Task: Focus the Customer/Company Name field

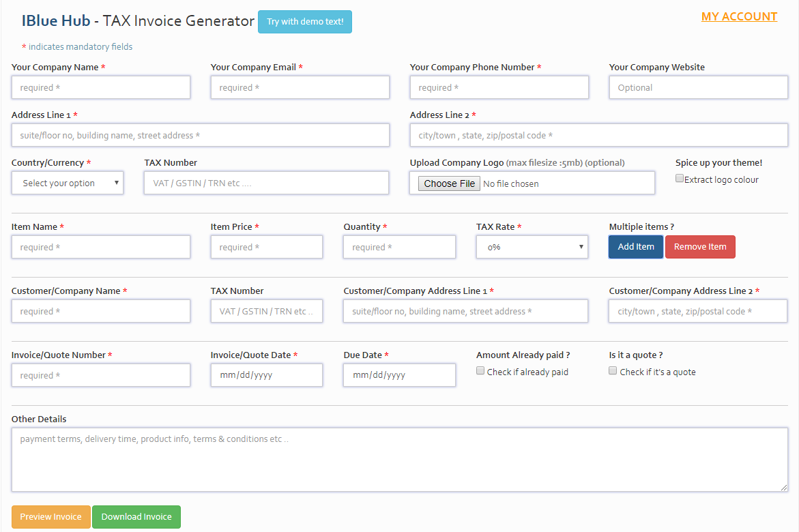Action: (101, 311)
